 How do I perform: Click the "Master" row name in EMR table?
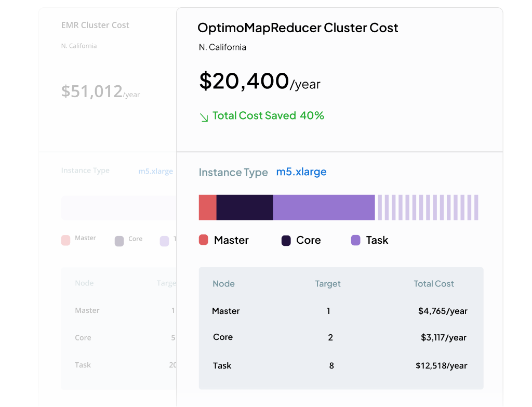click(x=87, y=310)
